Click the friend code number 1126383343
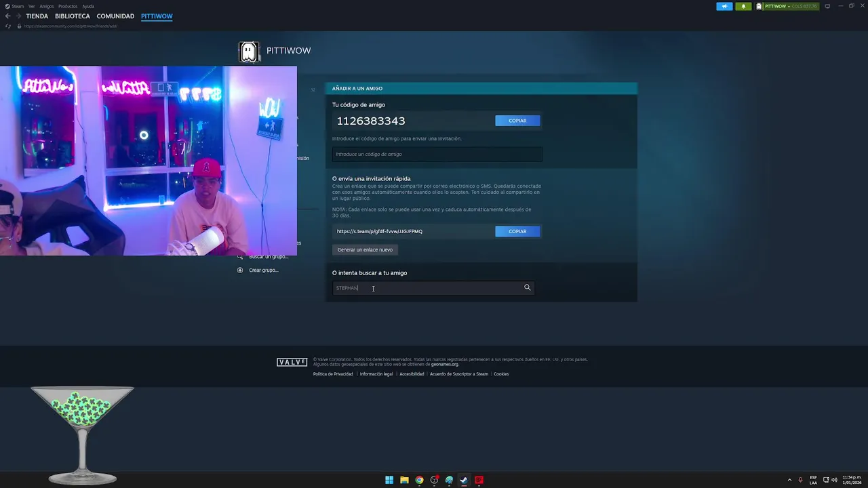This screenshot has width=868, height=488. click(371, 121)
